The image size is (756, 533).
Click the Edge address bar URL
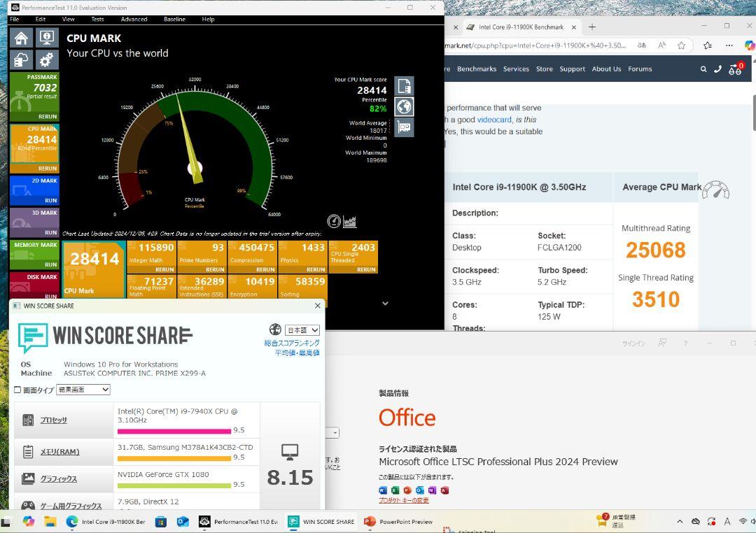(535, 45)
